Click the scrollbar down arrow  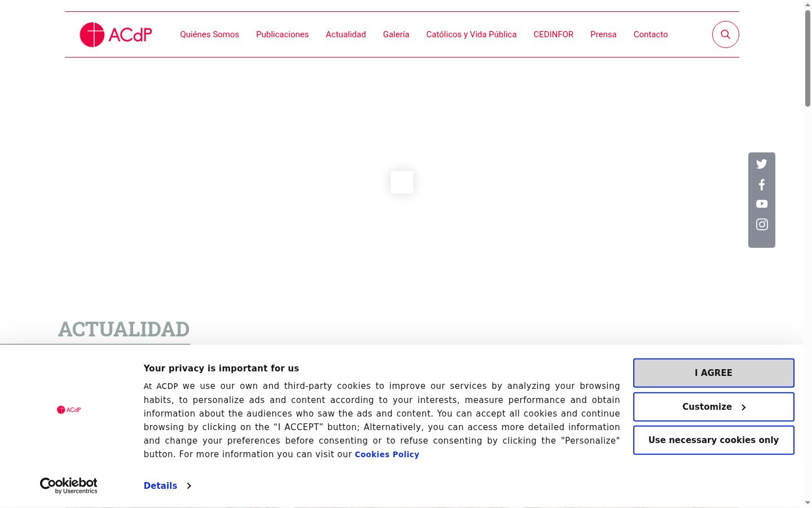807,502
